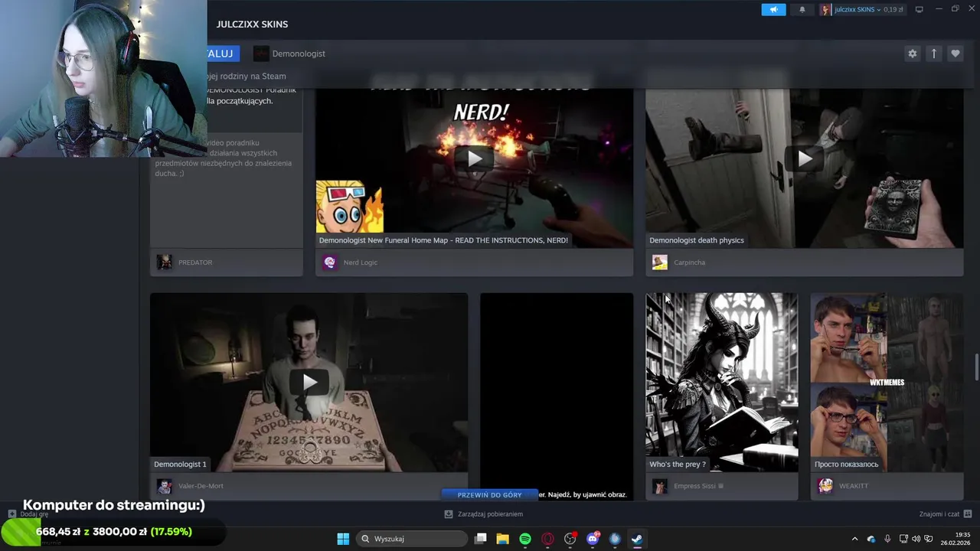The image size is (980, 551).
Task: Click WEAKITT avatar icon
Action: click(x=825, y=486)
